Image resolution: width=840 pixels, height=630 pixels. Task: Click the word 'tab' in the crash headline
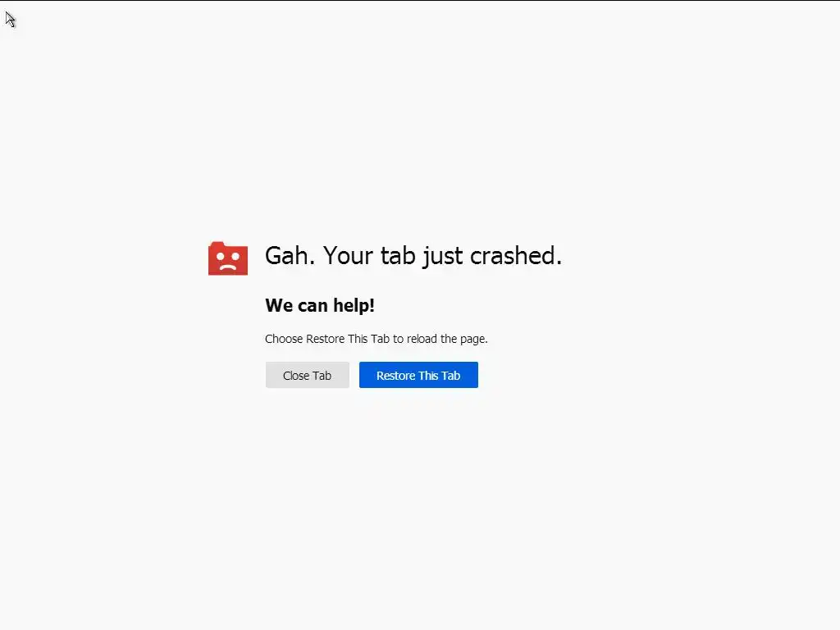tap(398, 256)
